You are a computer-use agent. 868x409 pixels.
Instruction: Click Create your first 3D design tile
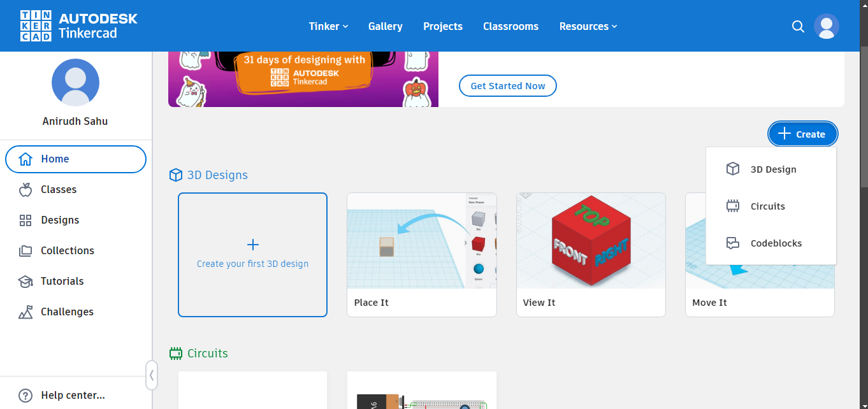click(x=252, y=255)
